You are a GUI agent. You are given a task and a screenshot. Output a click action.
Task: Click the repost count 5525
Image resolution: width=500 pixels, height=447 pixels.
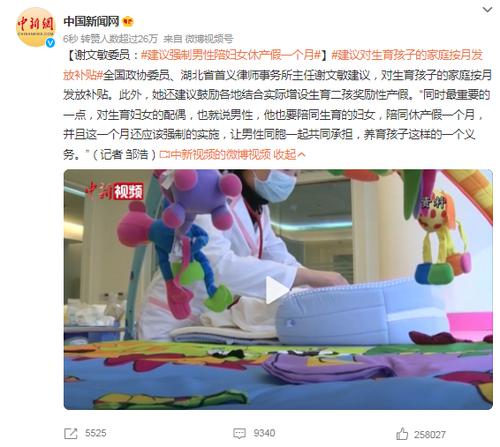coord(96,433)
